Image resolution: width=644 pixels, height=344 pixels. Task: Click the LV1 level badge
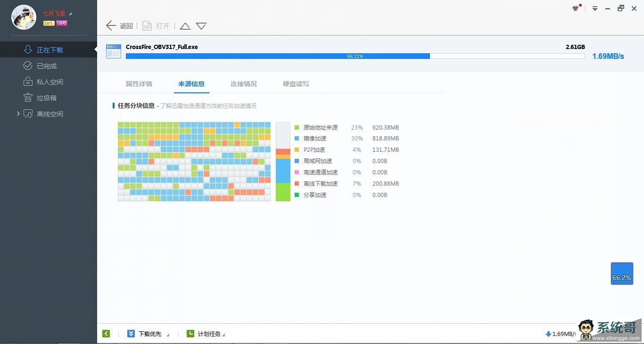click(49, 23)
